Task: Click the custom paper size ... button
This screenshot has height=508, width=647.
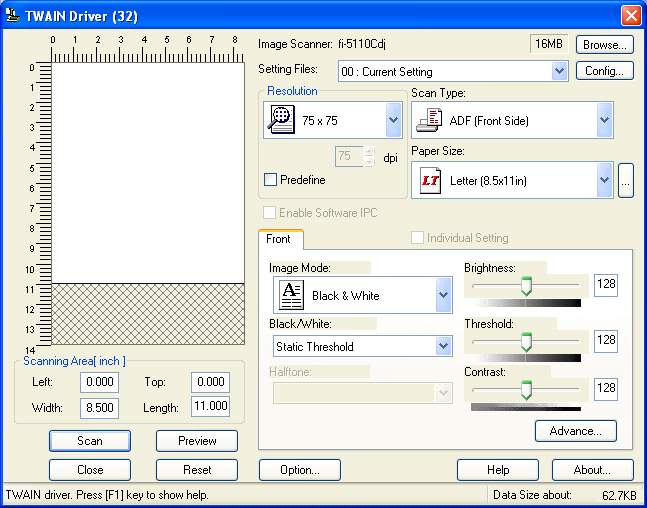Action: 626,180
